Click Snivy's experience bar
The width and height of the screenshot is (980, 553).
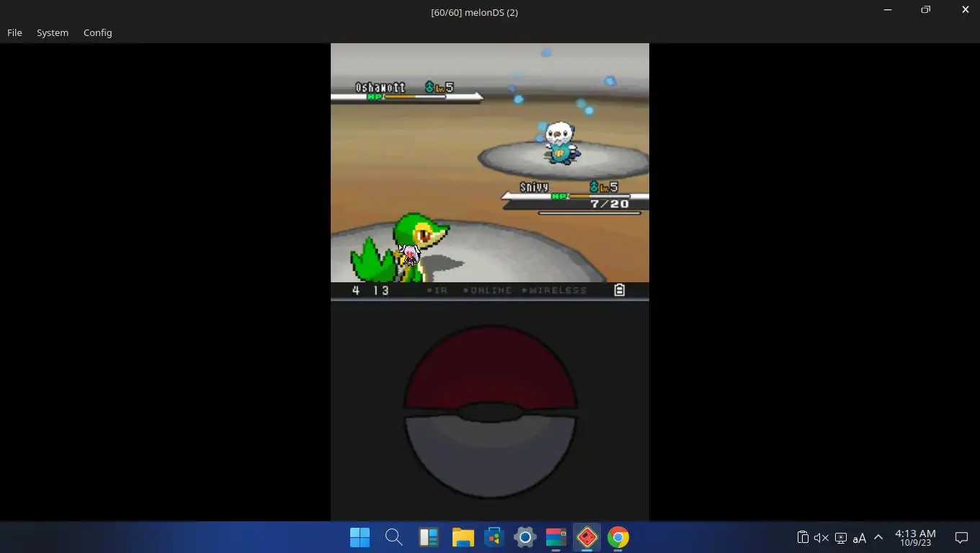coord(589,213)
